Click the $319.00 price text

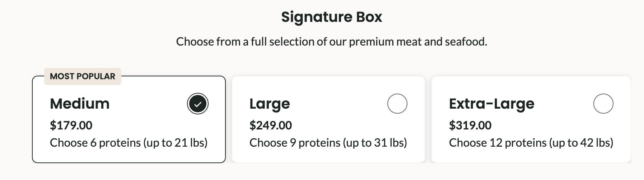pyautogui.click(x=470, y=125)
